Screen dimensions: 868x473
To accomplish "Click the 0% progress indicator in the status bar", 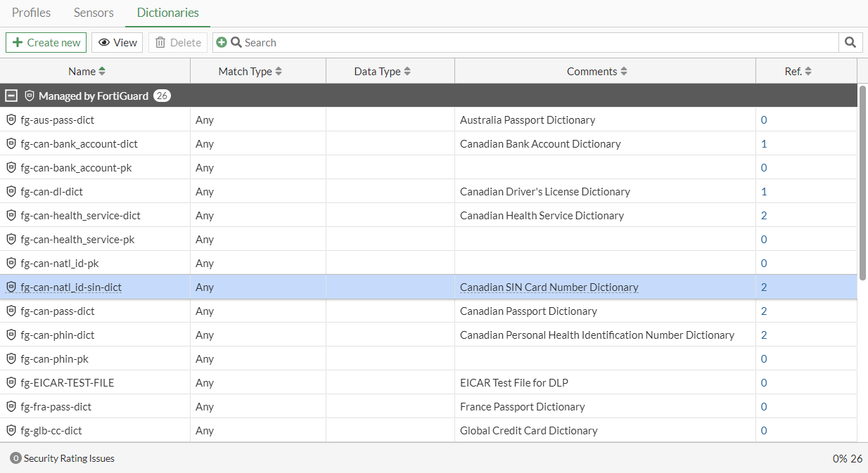I will [839, 458].
